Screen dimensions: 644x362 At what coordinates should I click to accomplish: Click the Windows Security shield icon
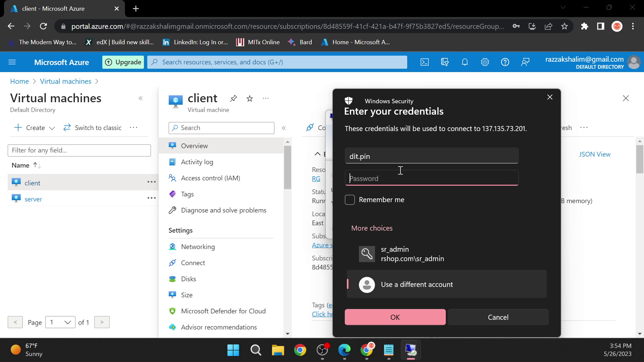(350, 101)
